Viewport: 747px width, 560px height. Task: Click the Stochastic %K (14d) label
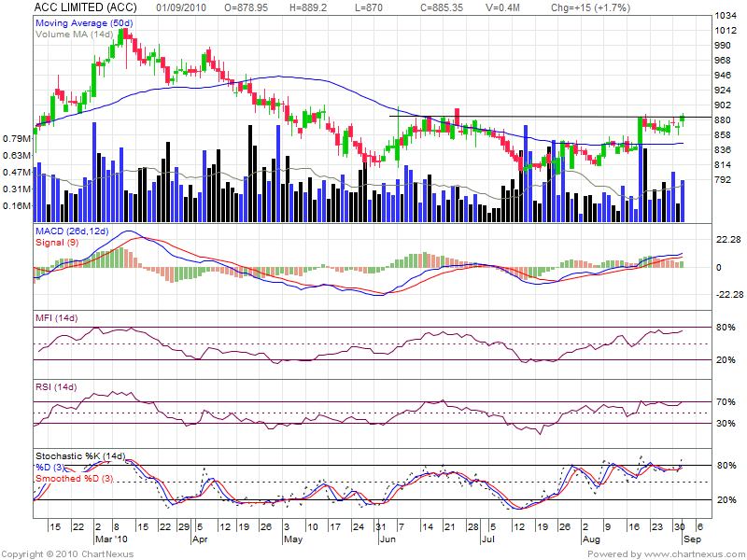[x=80, y=455]
